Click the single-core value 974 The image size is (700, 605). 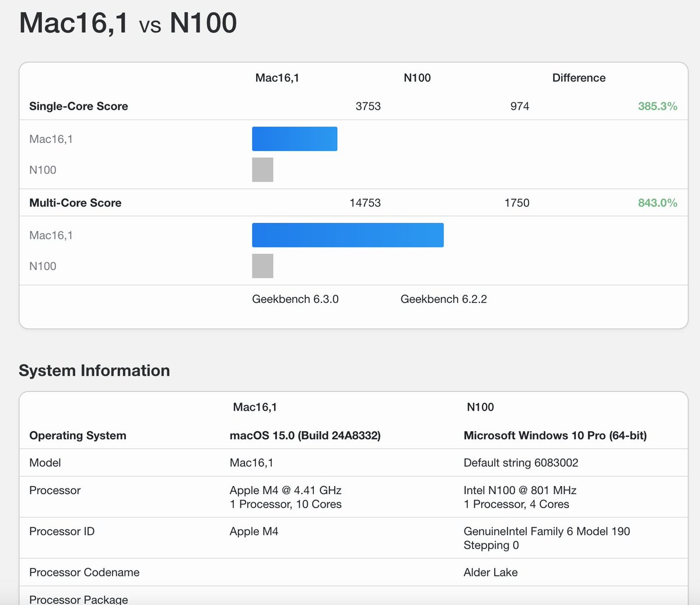(520, 106)
